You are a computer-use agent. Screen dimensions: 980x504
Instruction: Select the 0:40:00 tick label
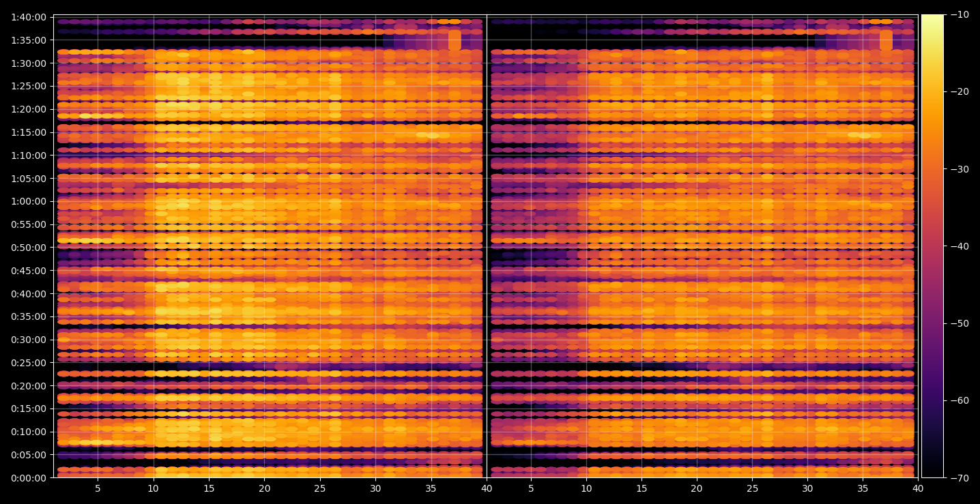29,293
